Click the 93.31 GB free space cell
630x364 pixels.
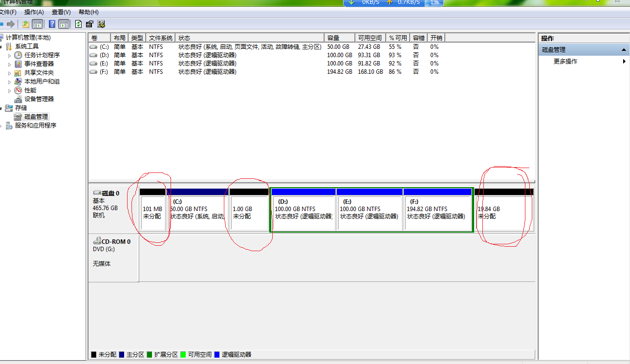pyautogui.click(x=369, y=55)
